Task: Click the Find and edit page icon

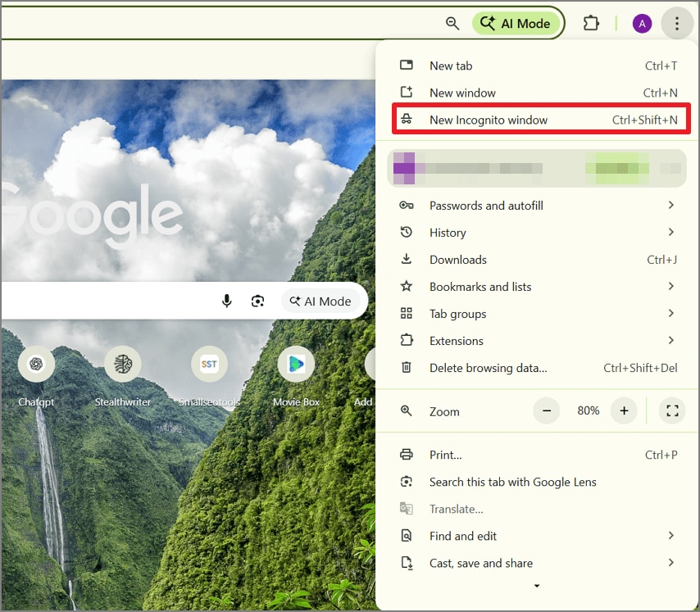Action: point(407,535)
